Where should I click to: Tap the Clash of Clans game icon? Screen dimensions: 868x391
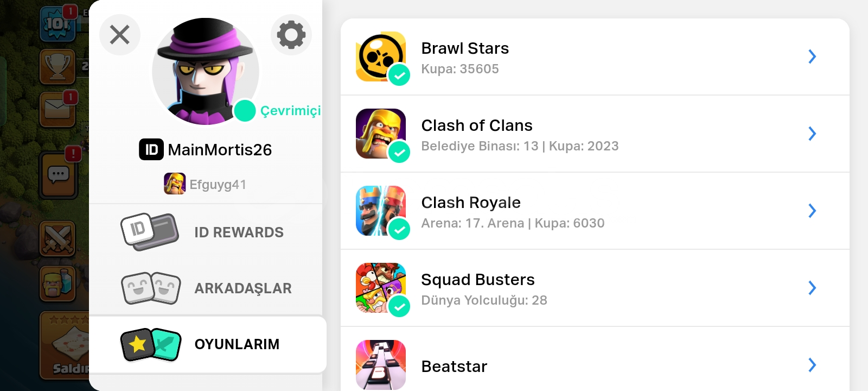tap(381, 134)
